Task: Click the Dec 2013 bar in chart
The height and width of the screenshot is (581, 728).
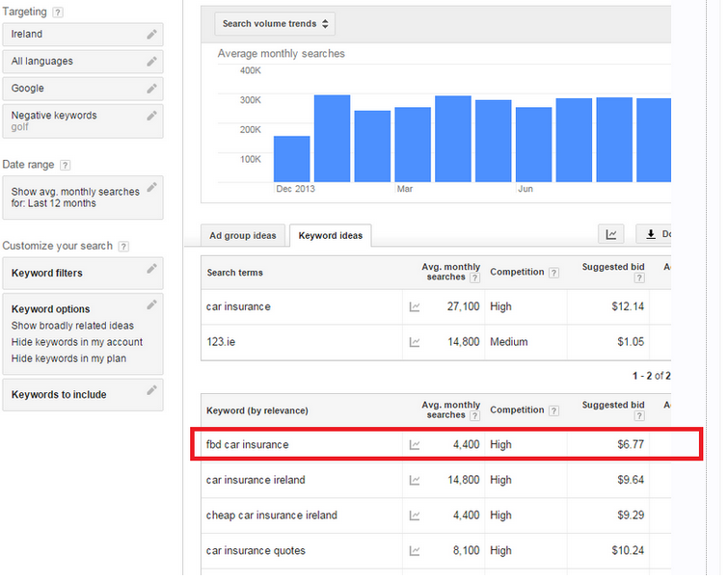Action: [x=292, y=159]
